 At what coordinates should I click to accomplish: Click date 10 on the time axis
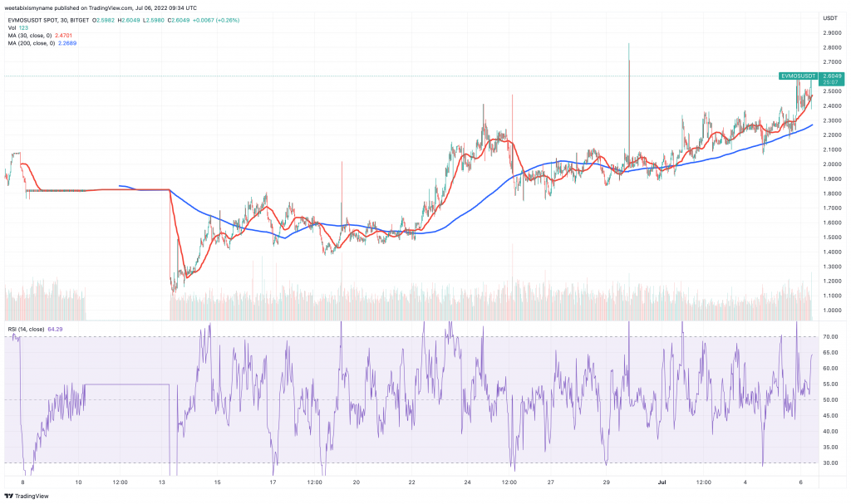tap(79, 482)
